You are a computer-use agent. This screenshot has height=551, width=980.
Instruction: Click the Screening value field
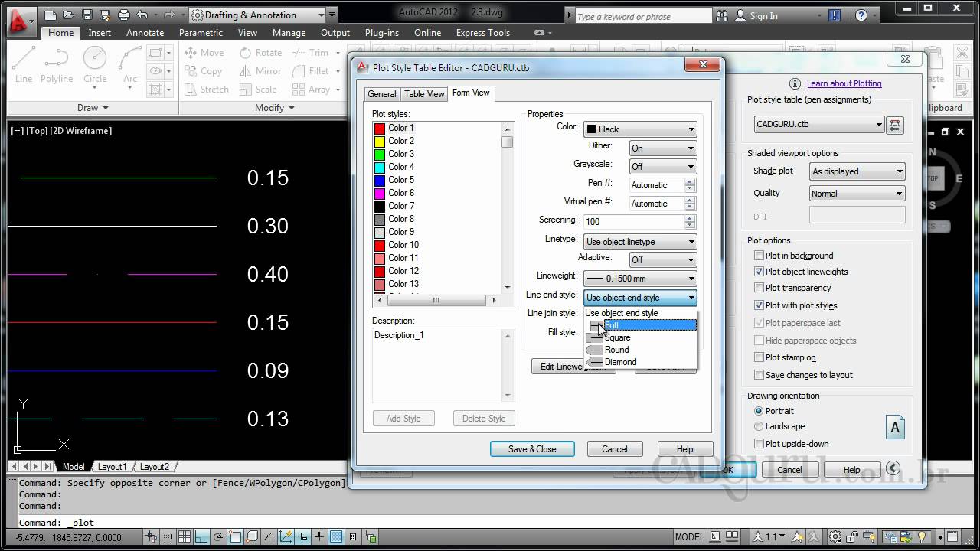tap(633, 222)
